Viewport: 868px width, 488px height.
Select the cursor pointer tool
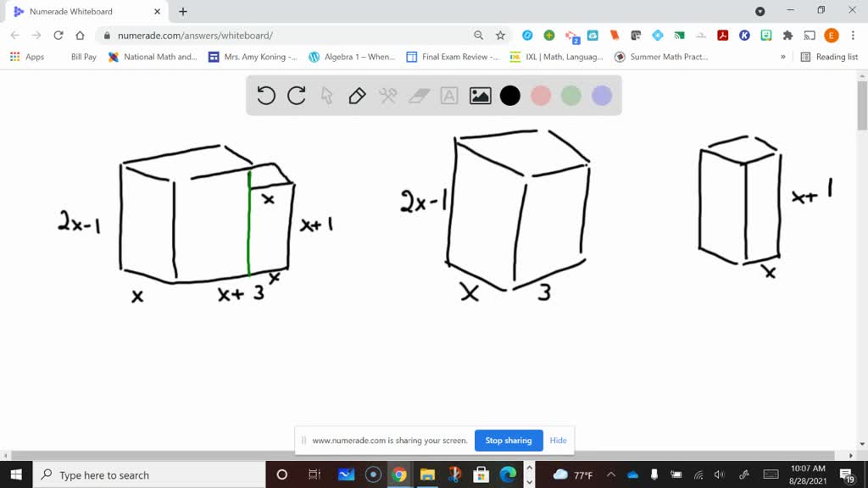click(326, 96)
